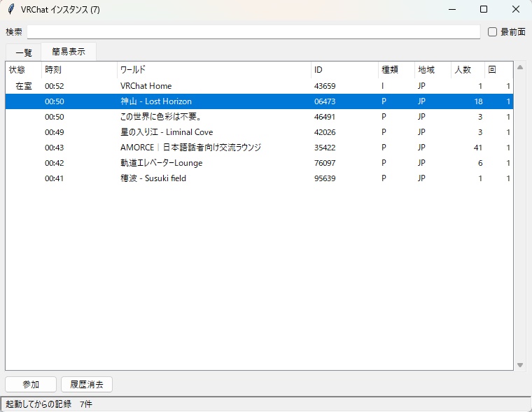Click into the 検索 search field
This screenshot has width=532, height=412.
(x=253, y=32)
